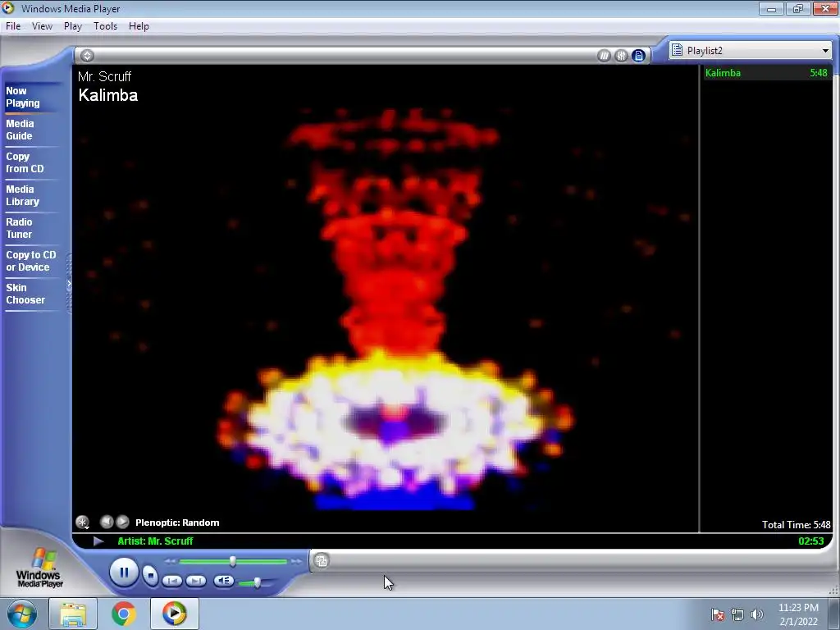
Task: Select the previous visualization preset
Action: [x=107, y=522]
